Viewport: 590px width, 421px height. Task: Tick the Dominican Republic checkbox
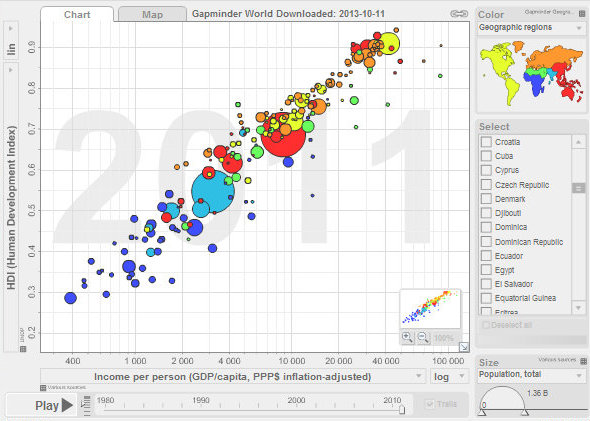click(x=486, y=242)
